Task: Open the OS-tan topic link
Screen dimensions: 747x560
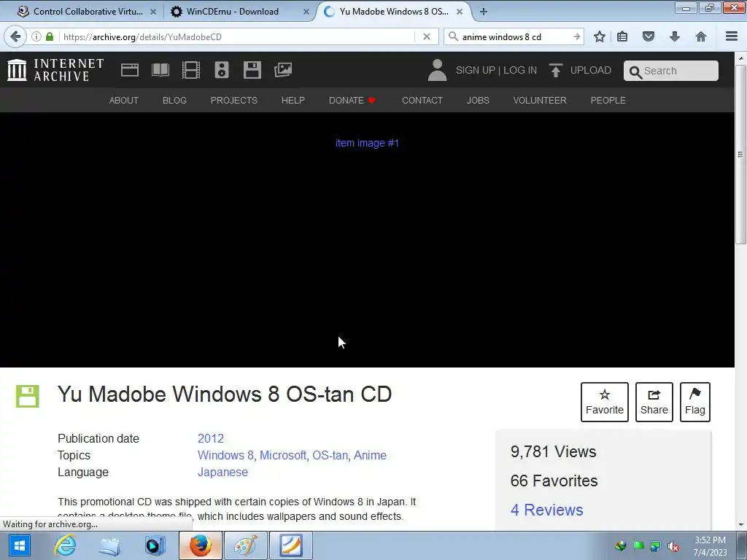Action: [330, 455]
